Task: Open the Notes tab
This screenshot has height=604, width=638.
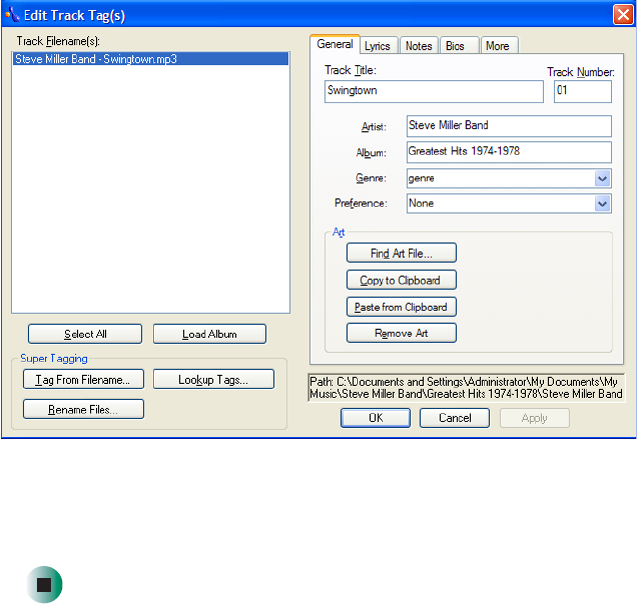Action: [x=419, y=46]
